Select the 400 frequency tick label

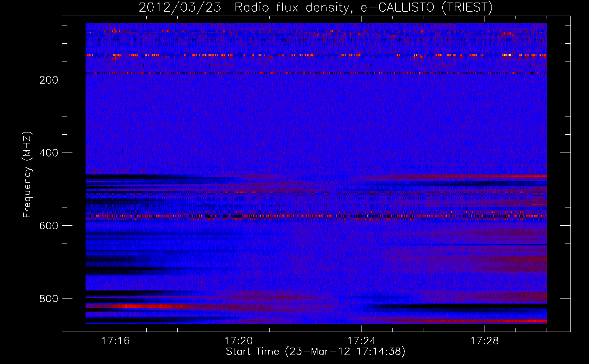tap(49, 153)
